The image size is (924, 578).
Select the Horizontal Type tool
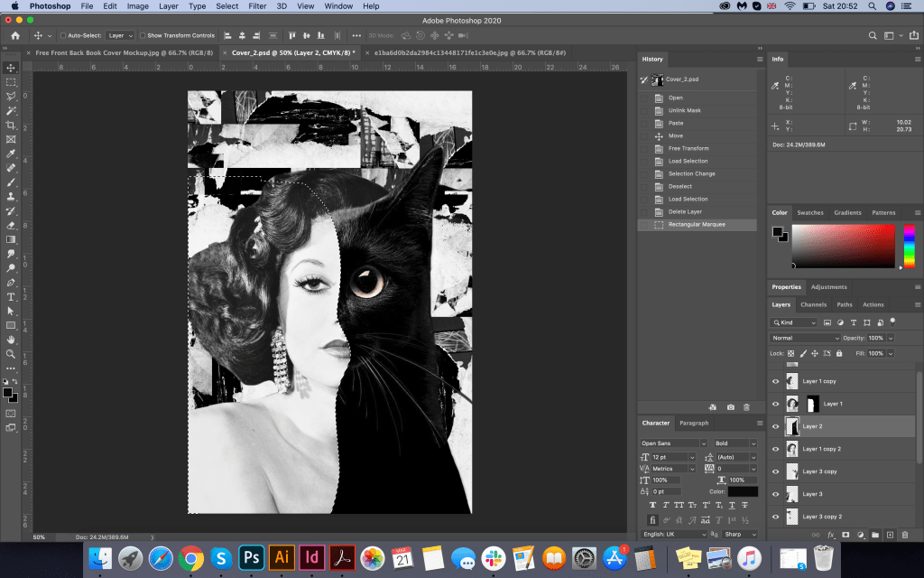(x=11, y=296)
